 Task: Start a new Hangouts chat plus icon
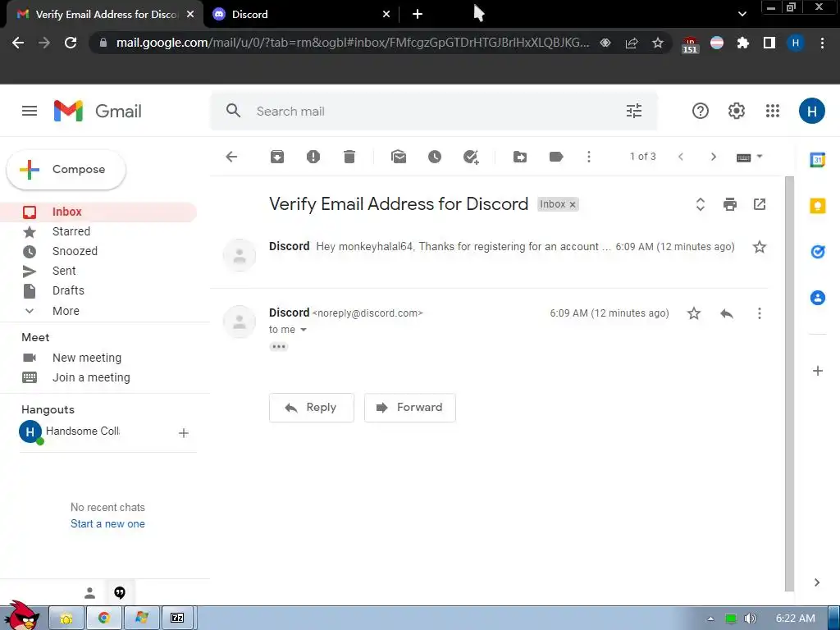pos(183,433)
